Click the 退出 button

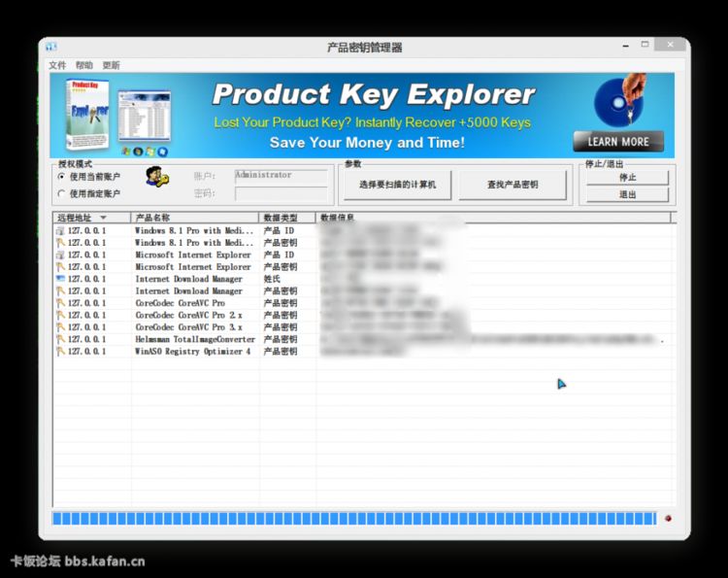[x=627, y=194]
